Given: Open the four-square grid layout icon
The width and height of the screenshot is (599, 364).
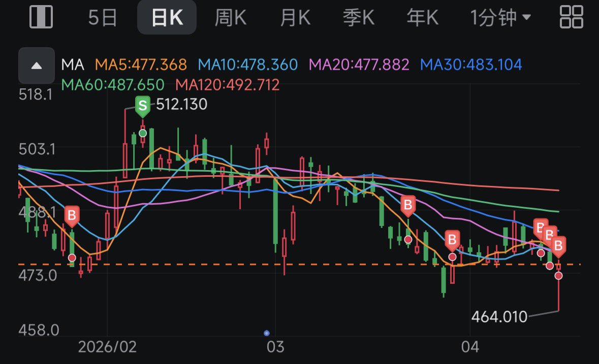Looking at the screenshot, I should pos(571,17).
